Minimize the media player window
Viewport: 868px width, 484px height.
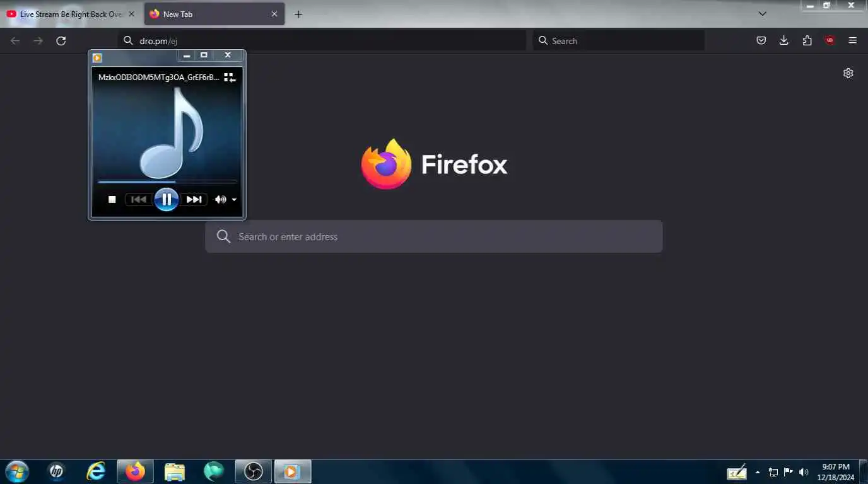point(187,55)
